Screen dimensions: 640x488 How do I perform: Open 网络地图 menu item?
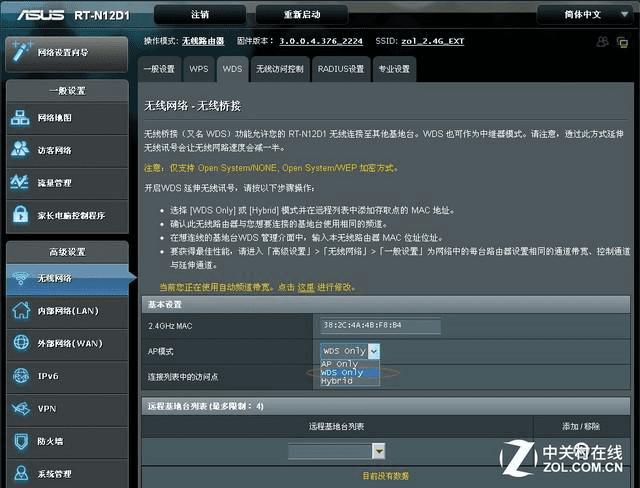(67, 118)
